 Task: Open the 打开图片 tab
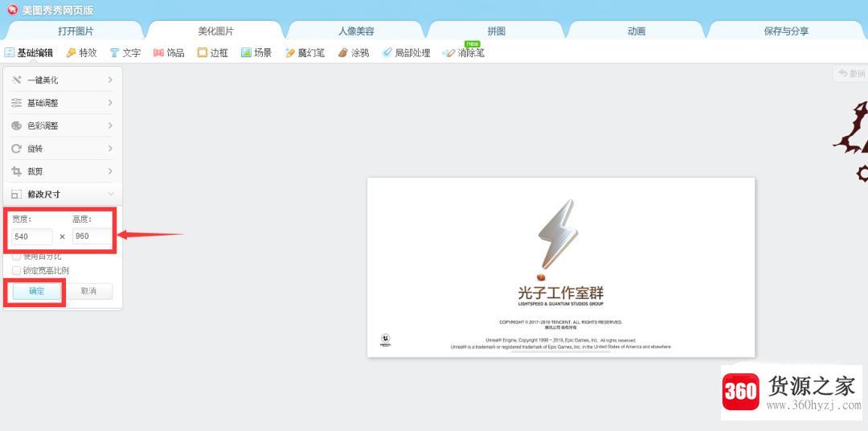(76, 31)
